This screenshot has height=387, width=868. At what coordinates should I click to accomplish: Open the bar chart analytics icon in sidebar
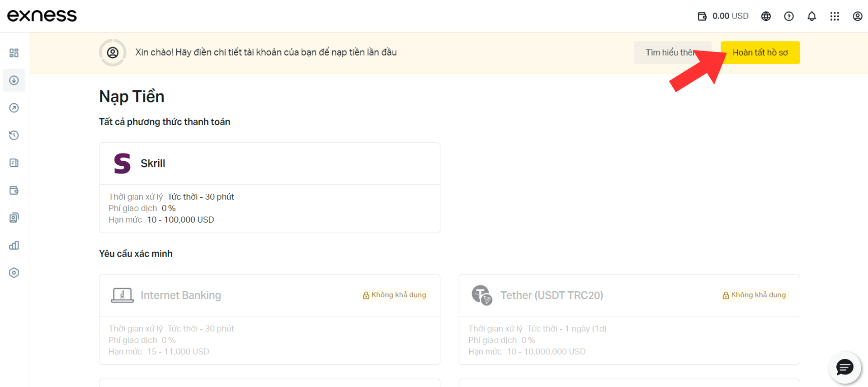(x=14, y=245)
